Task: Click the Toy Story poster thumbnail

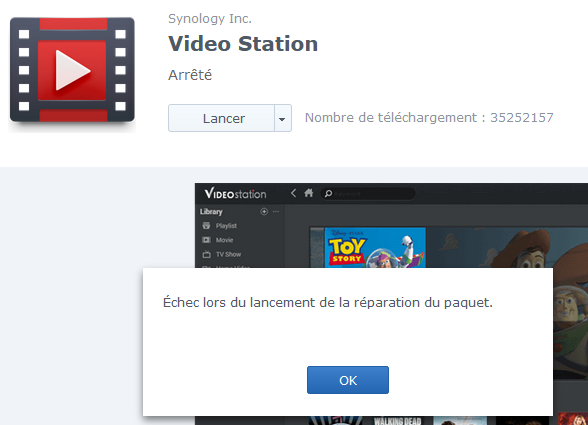Action: pyautogui.click(x=375, y=248)
